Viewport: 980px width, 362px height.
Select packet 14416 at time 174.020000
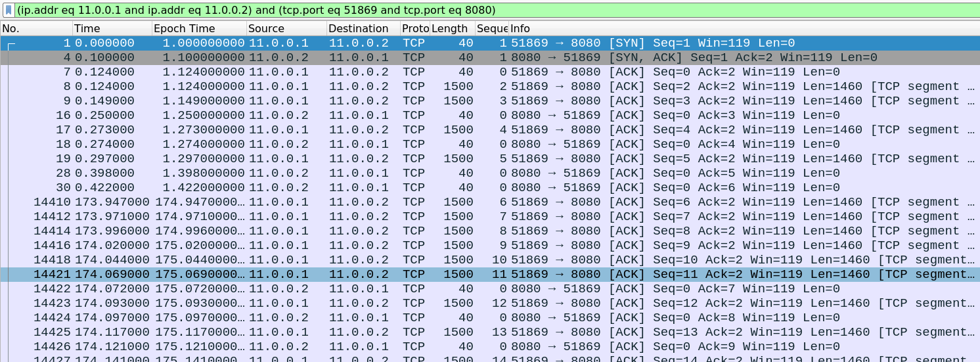pos(490,245)
